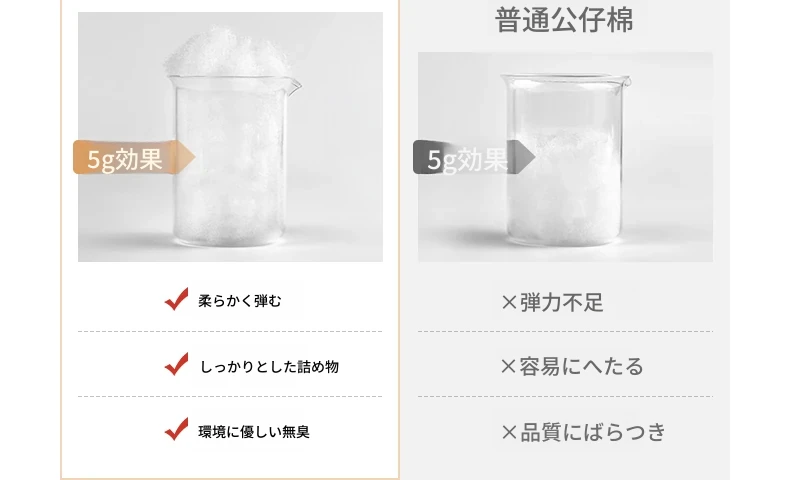Open the right beaker photo of ordinary cotton
This screenshot has height=480, width=790.
[565, 157]
